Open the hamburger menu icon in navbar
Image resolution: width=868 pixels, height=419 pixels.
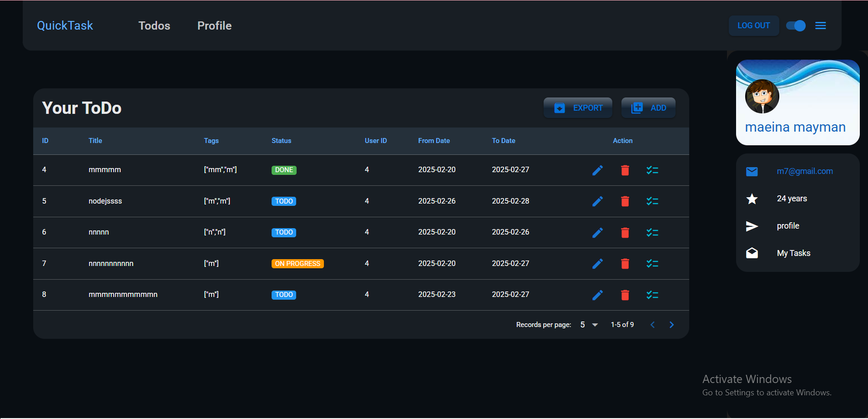pyautogui.click(x=820, y=26)
